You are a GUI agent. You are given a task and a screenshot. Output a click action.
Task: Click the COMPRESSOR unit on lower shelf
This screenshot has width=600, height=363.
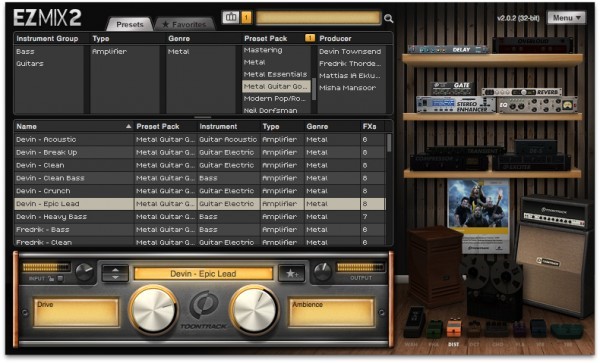coord(448,162)
